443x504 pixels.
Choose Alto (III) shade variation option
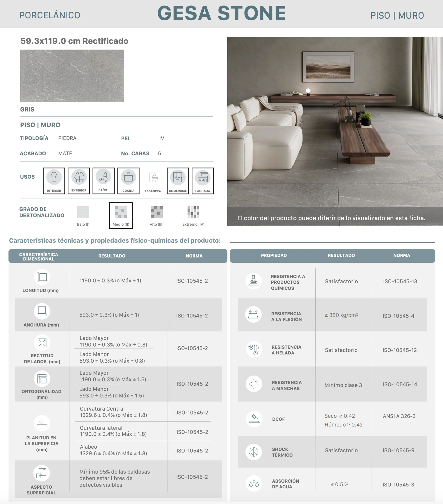point(157,216)
